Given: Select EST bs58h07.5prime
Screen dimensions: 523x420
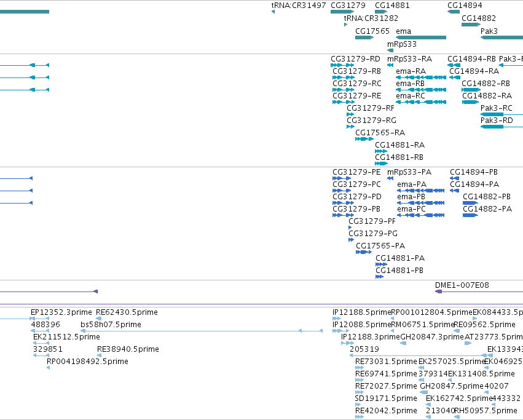Looking at the screenshot, I should click(x=111, y=325).
